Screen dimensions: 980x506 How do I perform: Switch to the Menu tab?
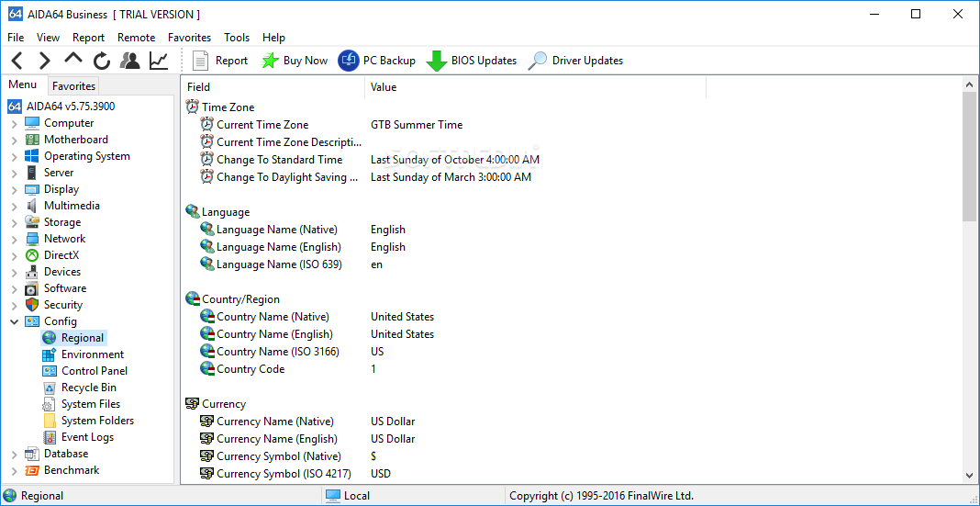(x=23, y=84)
